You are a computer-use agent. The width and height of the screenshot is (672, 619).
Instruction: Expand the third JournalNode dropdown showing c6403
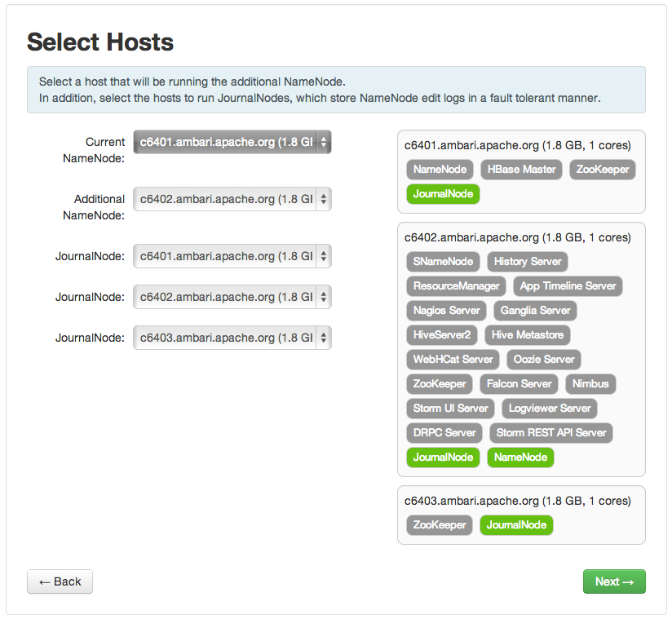232,338
